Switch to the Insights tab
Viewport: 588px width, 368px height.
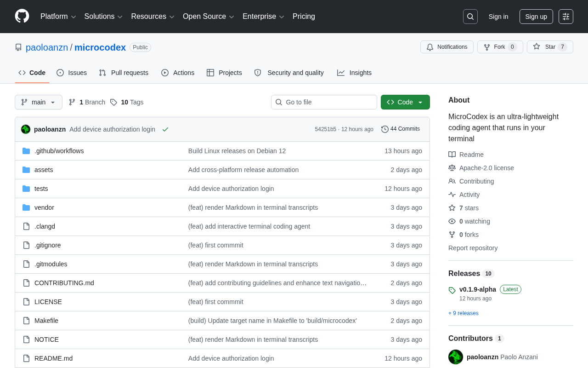tap(354, 73)
